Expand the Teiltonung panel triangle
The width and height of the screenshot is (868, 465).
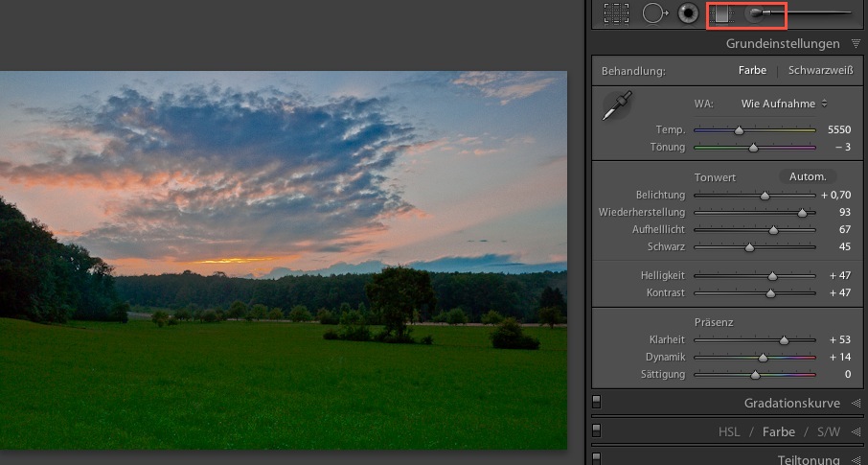click(x=855, y=460)
